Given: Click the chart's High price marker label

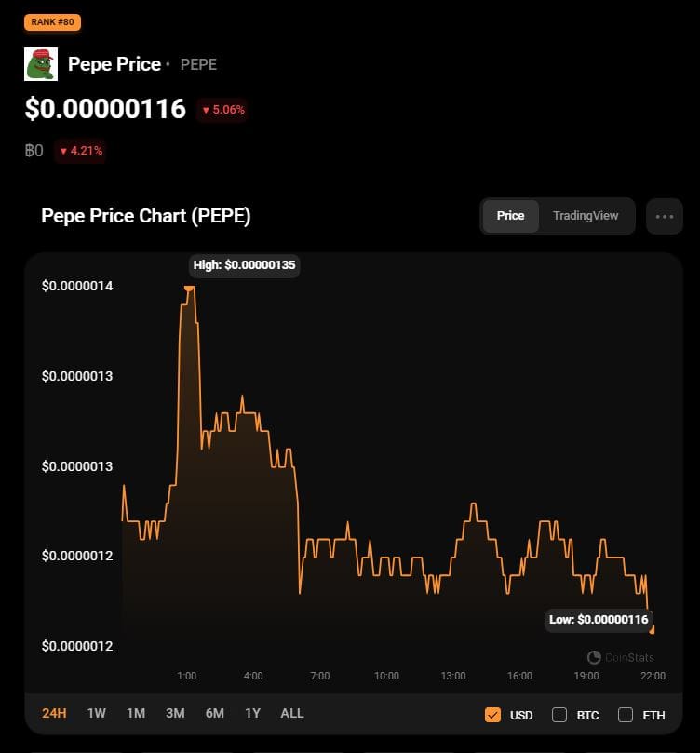Looking at the screenshot, I should [244, 265].
